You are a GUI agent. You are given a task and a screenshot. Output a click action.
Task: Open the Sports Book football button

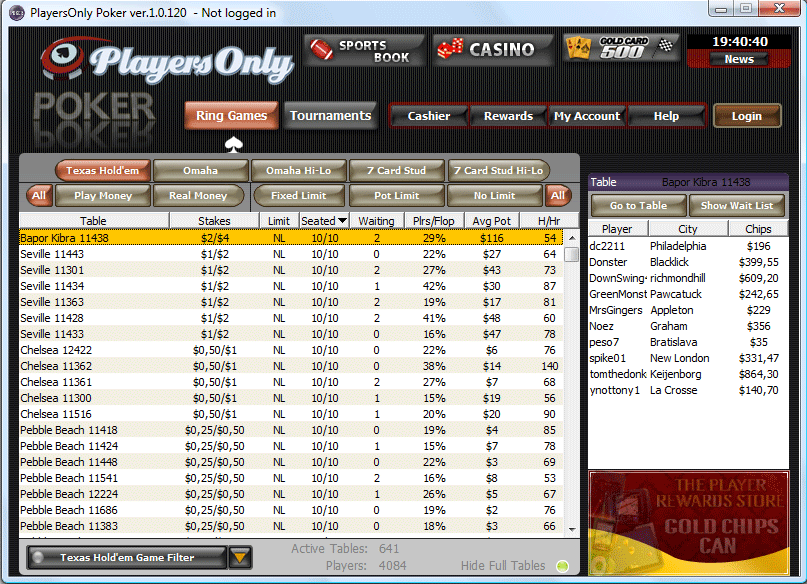(x=364, y=50)
